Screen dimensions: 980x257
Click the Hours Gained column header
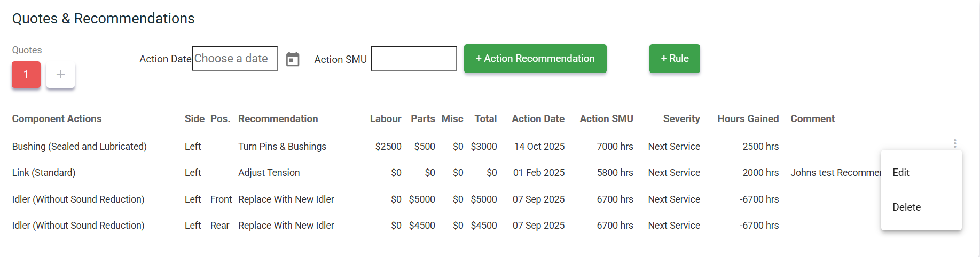748,119
